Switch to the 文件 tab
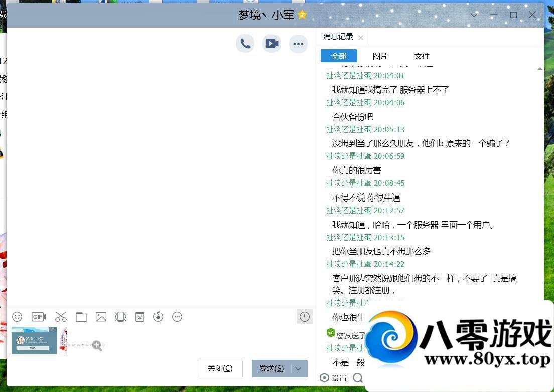 pyautogui.click(x=422, y=56)
